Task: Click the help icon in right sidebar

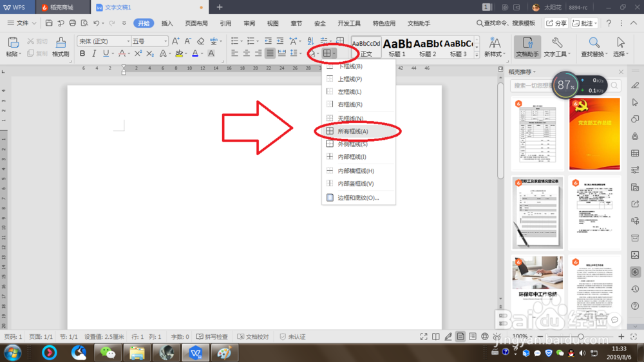Action: (635, 306)
